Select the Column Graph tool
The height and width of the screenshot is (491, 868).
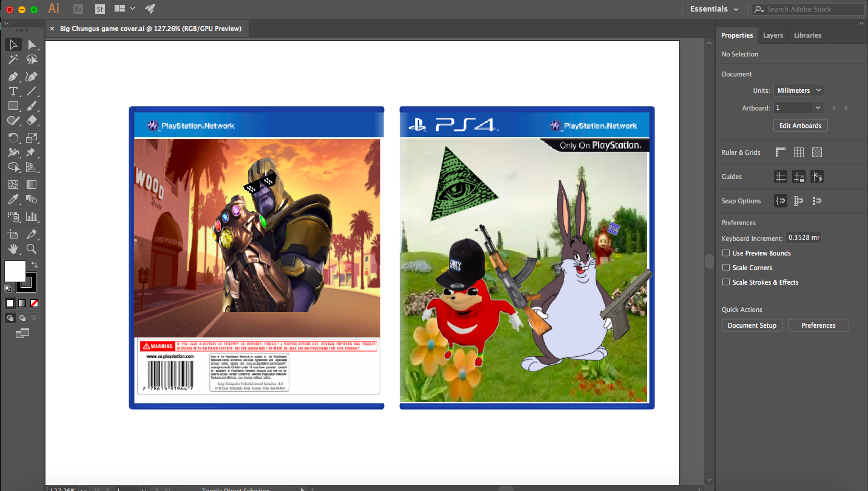pos(32,216)
